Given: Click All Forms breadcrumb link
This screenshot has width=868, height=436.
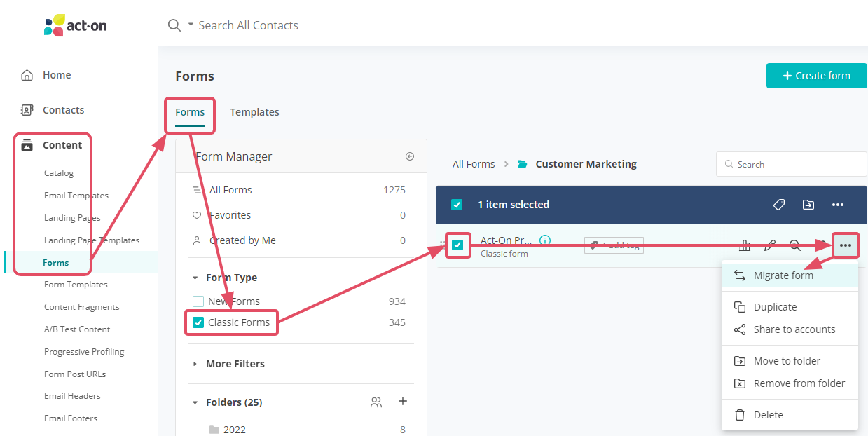Looking at the screenshot, I should coord(474,164).
